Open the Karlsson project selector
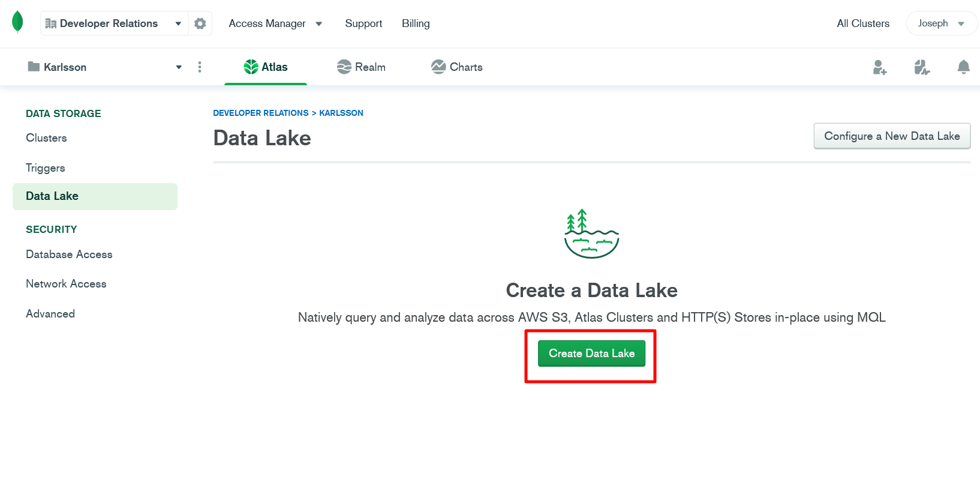 coord(105,67)
